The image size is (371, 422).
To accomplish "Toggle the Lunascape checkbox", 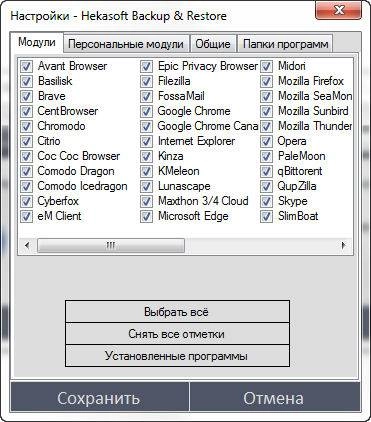I will click(146, 186).
